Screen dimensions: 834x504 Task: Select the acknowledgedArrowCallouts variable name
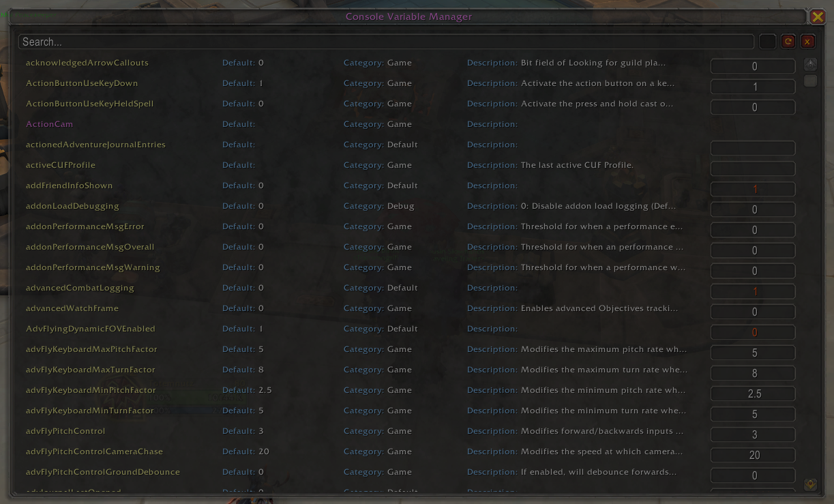[x=87, y=62]
